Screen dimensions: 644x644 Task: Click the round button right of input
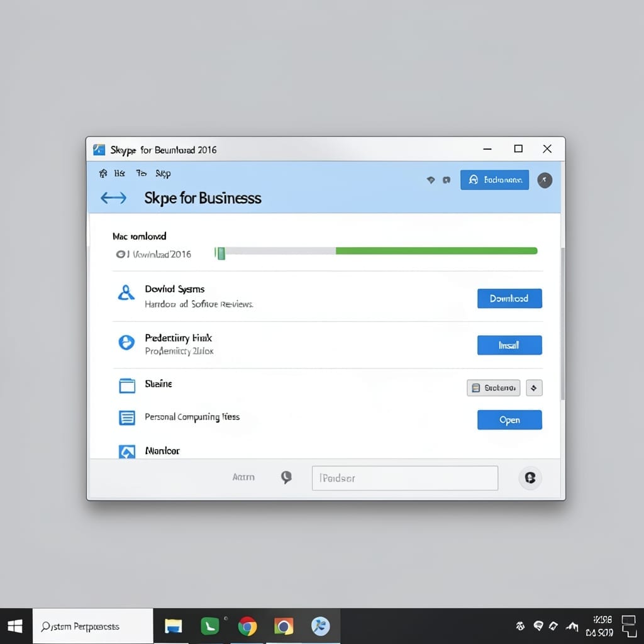[x=530, y=478]
